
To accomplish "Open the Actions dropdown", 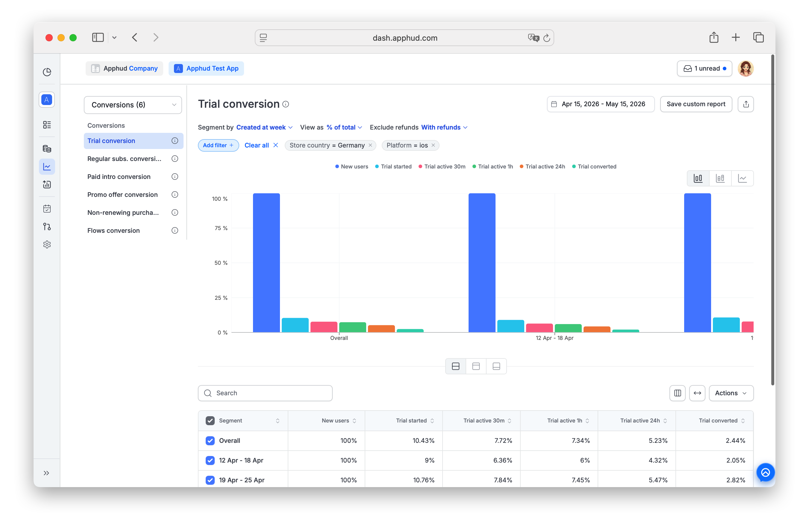I will (x=731, y=393).
